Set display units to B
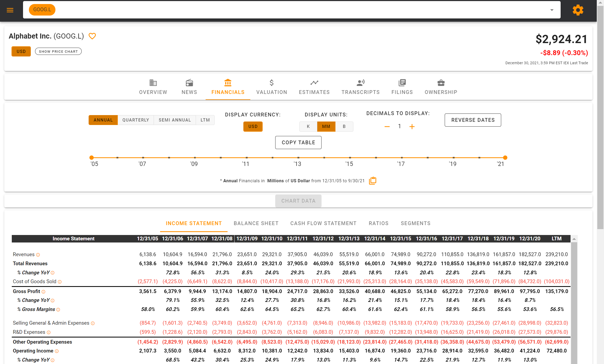This screenshot has height=364, width=604. [344, 126]
